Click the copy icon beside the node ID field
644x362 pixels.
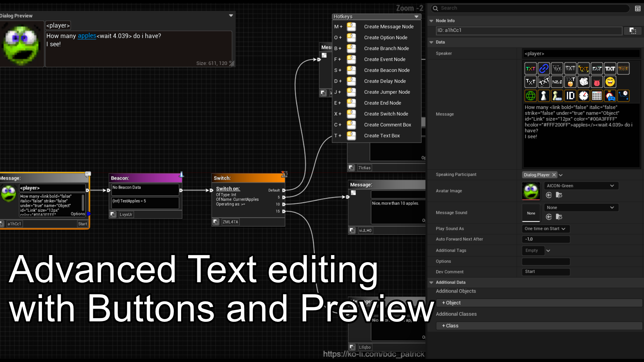(633, 31)
